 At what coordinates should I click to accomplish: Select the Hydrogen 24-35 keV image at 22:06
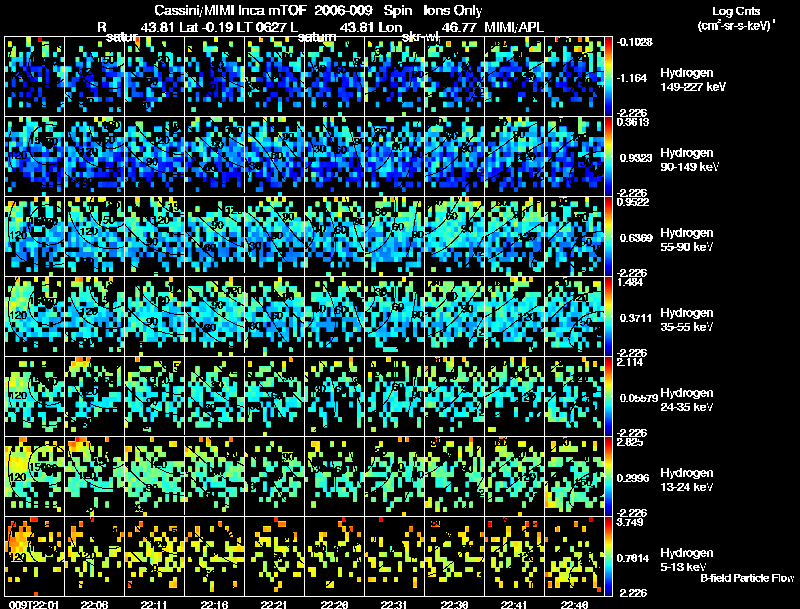[94, 396]
